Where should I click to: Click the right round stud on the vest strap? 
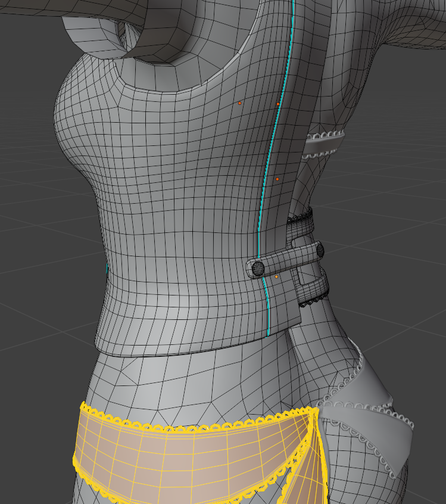[320, 250]
